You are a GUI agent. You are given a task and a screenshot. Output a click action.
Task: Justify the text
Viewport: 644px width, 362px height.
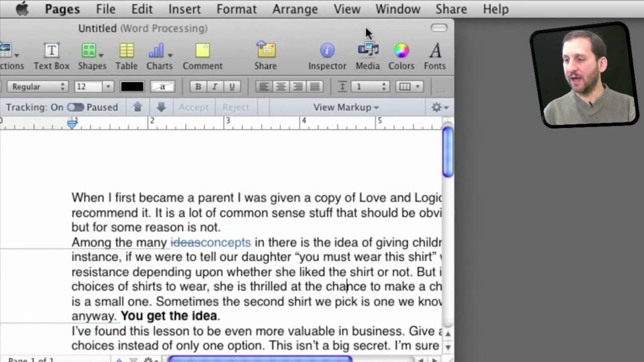(314, 86)
